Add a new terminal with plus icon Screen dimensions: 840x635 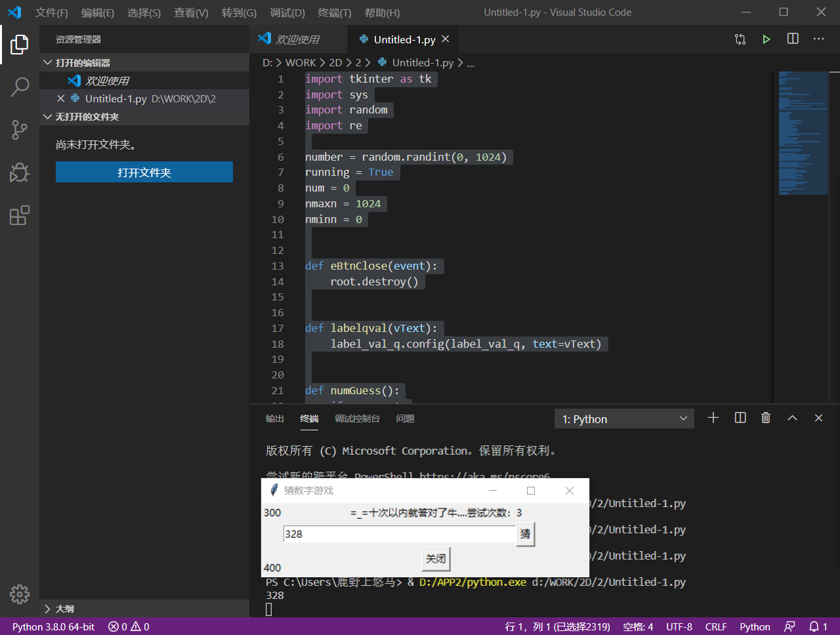(713, 418)
